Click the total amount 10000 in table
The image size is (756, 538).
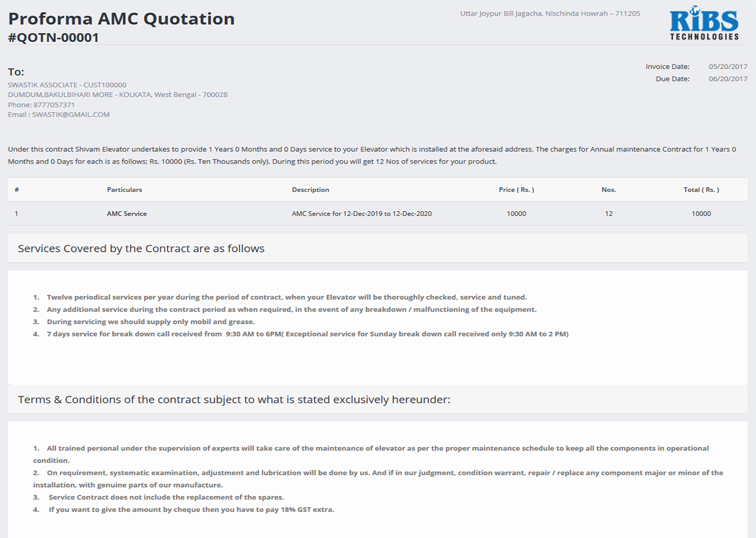[701, 214]
